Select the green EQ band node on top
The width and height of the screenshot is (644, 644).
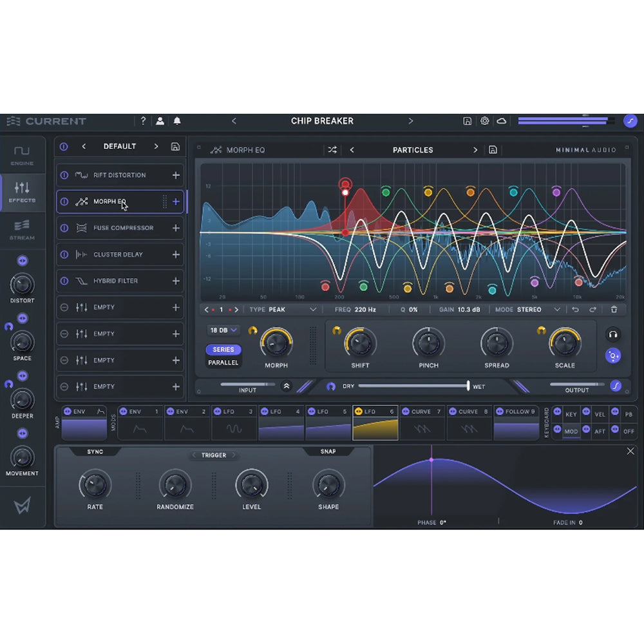386,191
